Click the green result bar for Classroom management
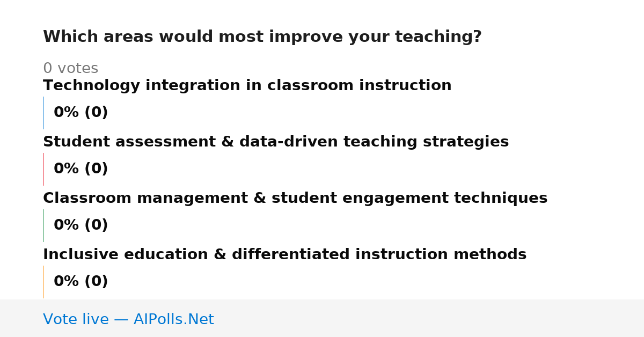Screen dimensions: 644x337 point(43,225)
